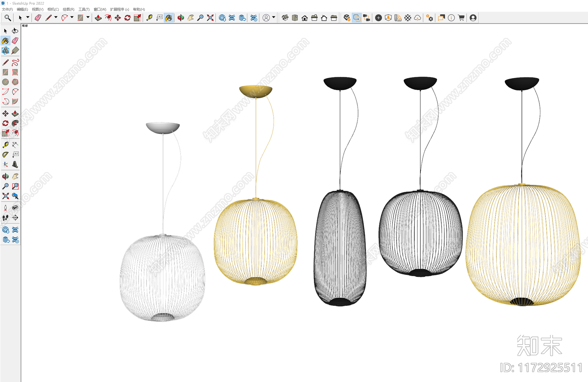Switch to Front view house icon

point(305,18)
